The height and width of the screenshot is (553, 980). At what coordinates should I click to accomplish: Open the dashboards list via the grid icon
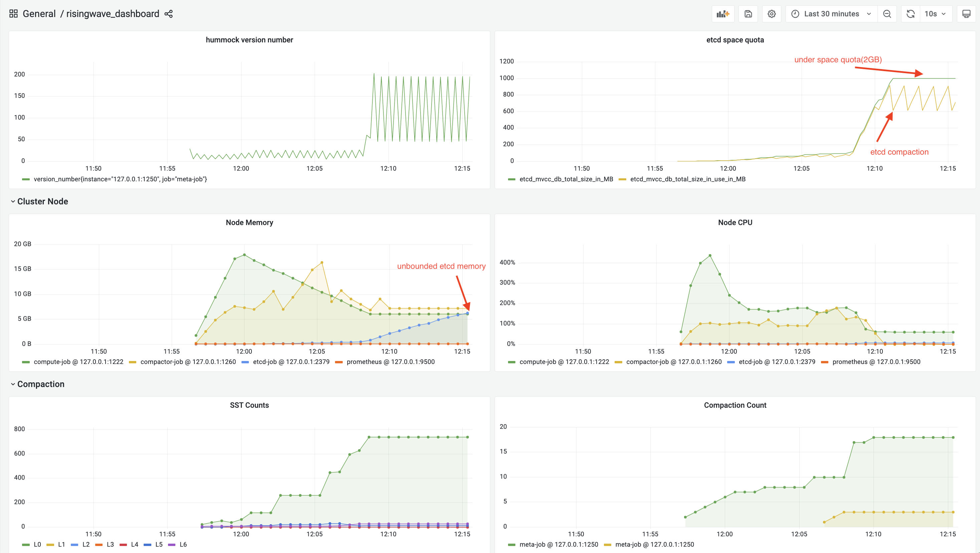(x=13, y=13)
